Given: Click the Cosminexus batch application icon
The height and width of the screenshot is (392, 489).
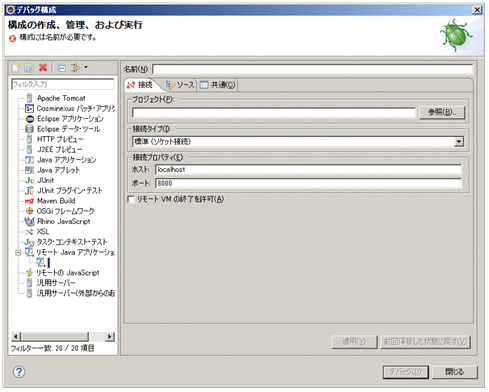Looking at the screenshot, I should tap(29, 108).
